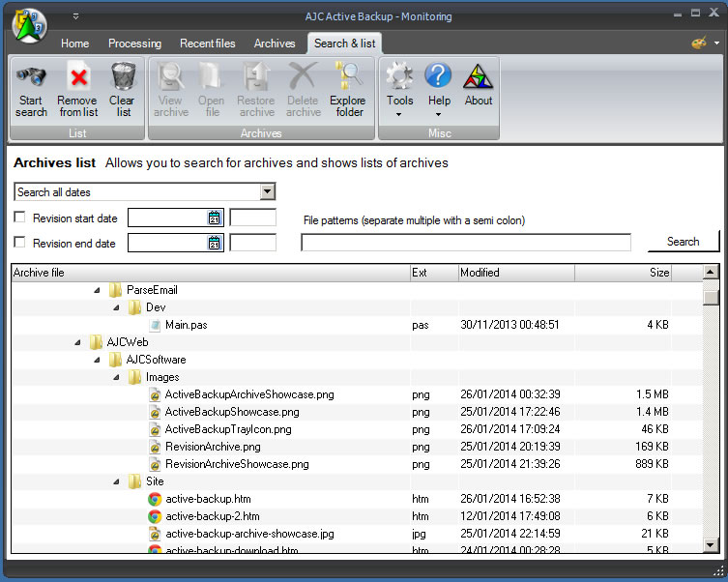
Task: Select the AJCSoftware folder
Action: [156, 360]
